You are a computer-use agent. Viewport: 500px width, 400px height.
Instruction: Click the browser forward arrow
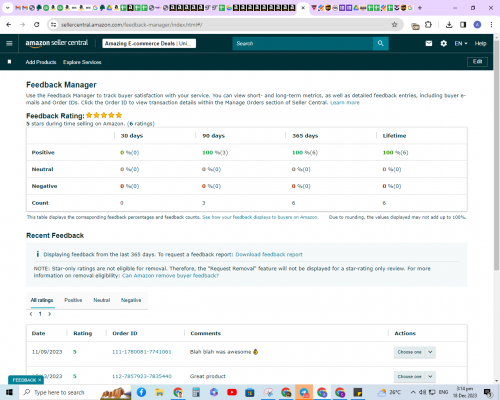(22, 25)
